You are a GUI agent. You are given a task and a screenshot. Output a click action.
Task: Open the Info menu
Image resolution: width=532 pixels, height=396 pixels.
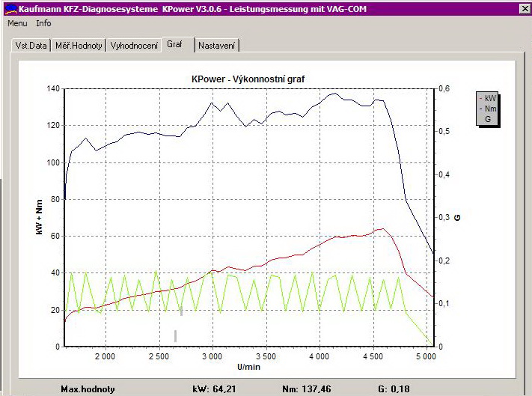(x=44, y=23)
